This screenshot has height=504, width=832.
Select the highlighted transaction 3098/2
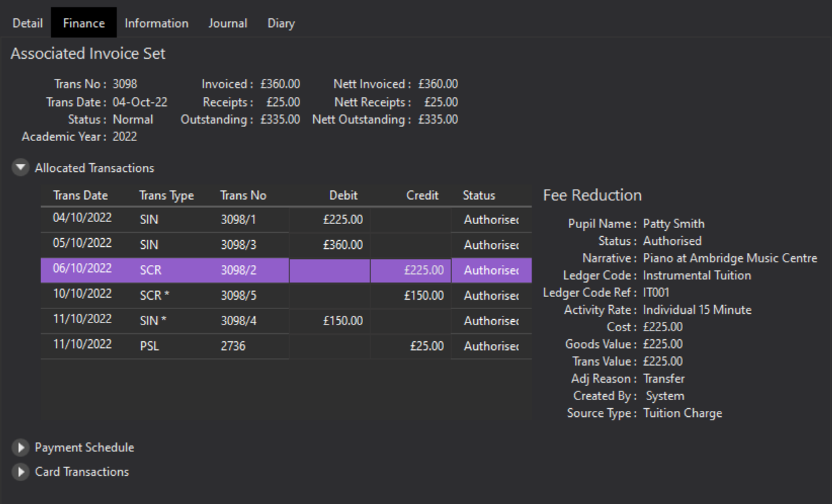click(286, 270)
